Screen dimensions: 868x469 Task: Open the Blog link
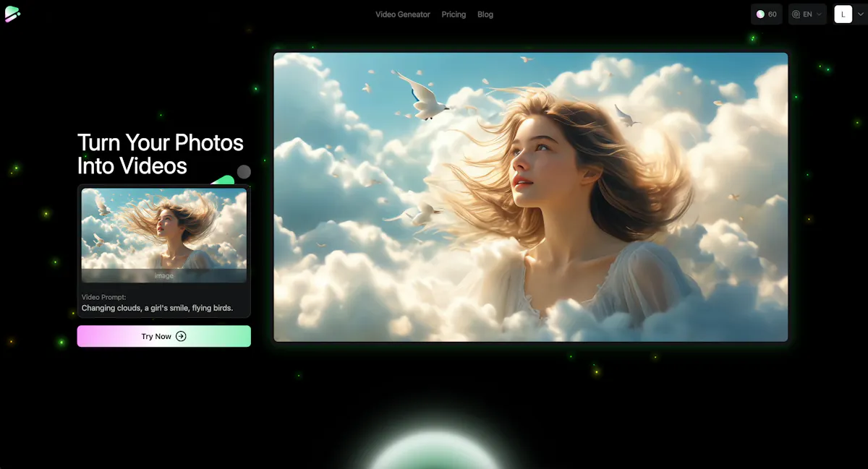pos(485,14)
